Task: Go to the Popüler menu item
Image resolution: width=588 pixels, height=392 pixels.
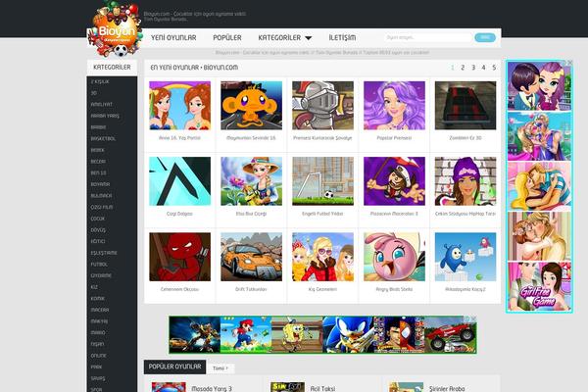Action: click(x=227, y=37)
